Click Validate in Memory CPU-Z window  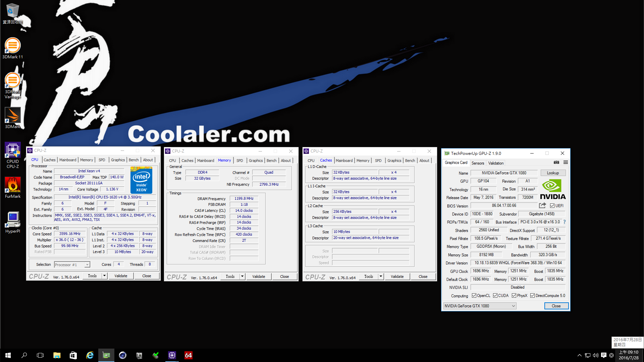[259, 277]
